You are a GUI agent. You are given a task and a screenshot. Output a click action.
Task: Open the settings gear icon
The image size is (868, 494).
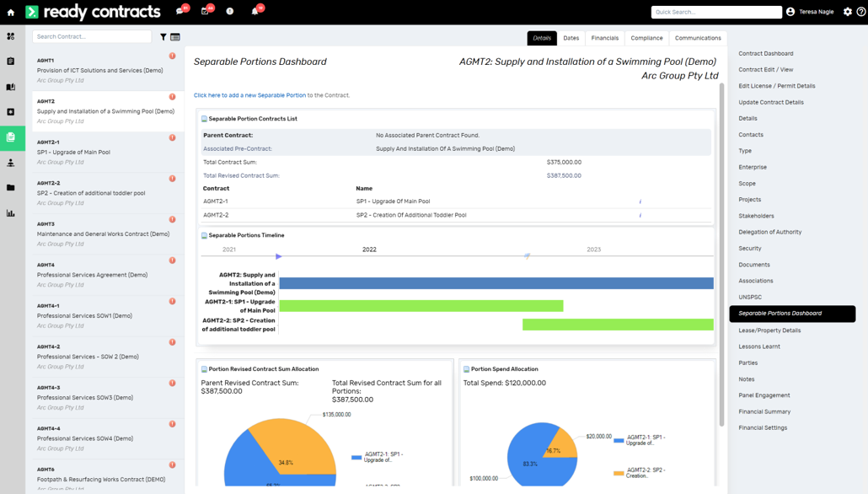[848, 12]
